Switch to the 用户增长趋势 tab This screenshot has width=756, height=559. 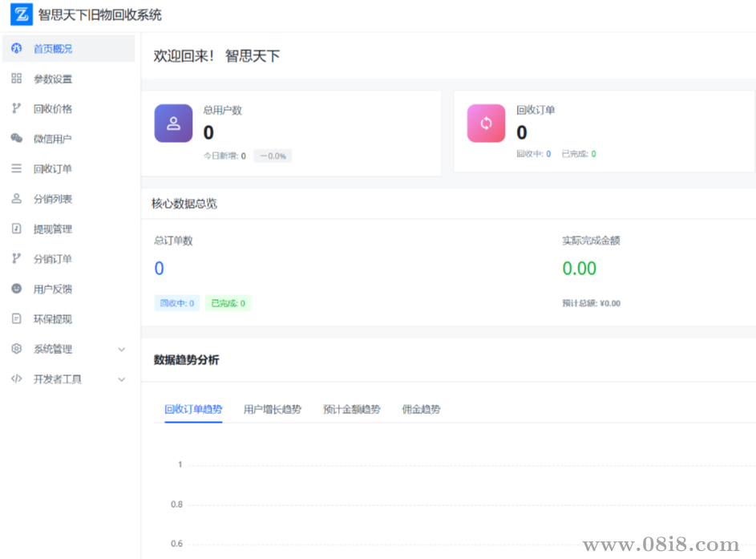point(272,409)
